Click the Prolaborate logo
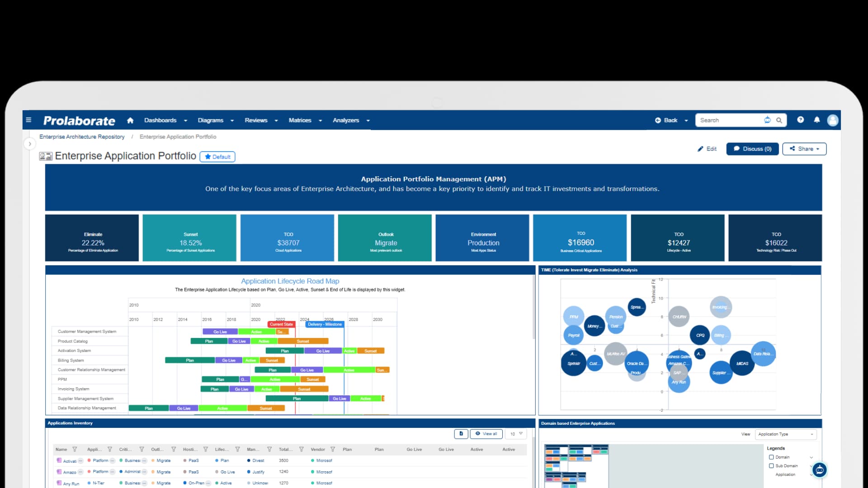 click(x=79, y=121)
